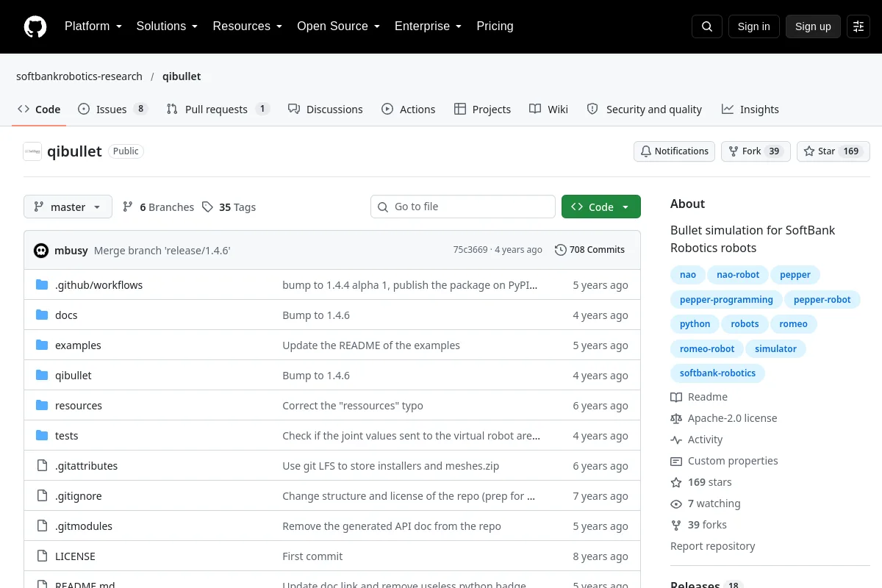Expand the Resources menu

(248, 26)
